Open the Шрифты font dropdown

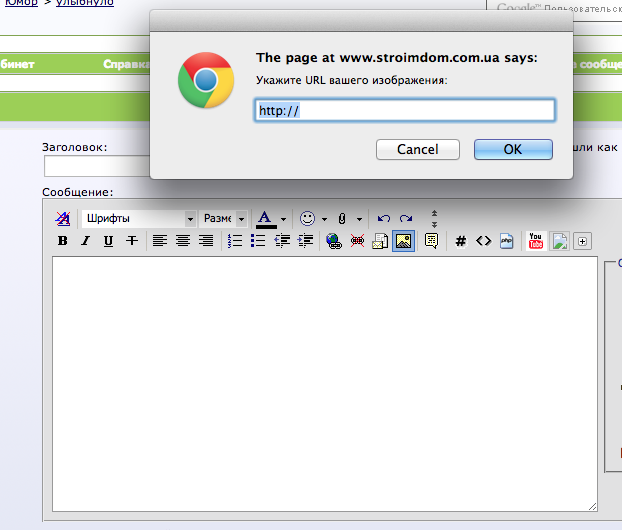coord(139,219)
